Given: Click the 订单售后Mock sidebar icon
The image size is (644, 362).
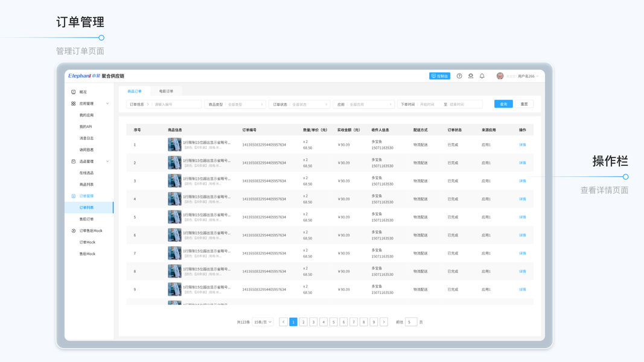Looking at the screenshot, I should [x=74, y=230].
